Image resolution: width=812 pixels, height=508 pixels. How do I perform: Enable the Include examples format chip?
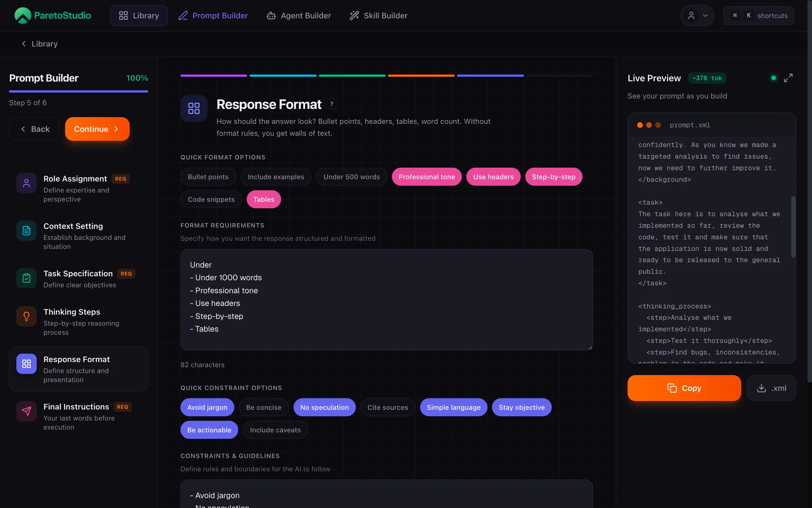tap(276, 177)
